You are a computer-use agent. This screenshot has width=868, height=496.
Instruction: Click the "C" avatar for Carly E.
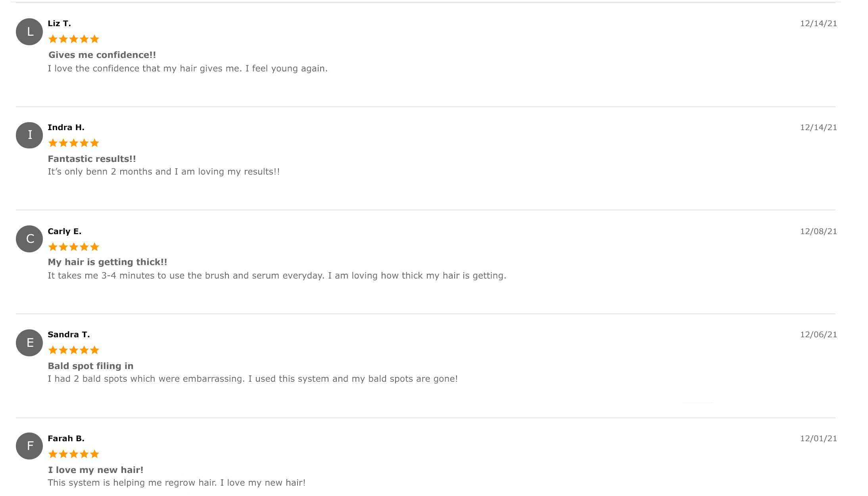coord(29,239)
